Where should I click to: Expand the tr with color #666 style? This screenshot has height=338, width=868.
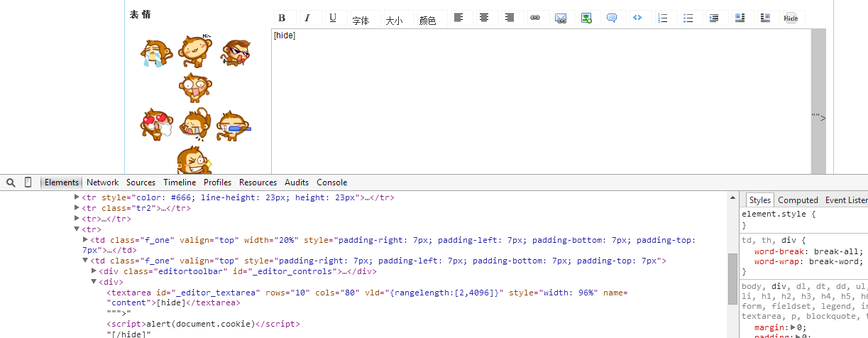click(x=77, y=197)
